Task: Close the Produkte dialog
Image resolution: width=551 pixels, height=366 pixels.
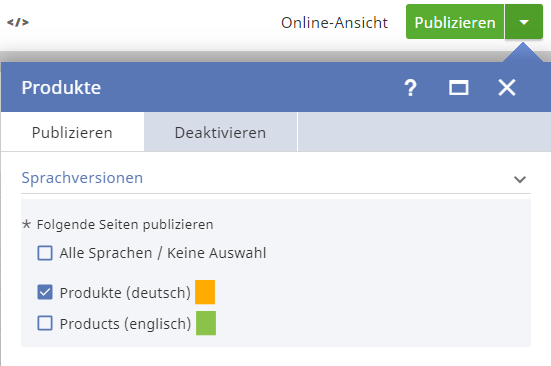Action: pyautogui.click(x=507, y=87)
